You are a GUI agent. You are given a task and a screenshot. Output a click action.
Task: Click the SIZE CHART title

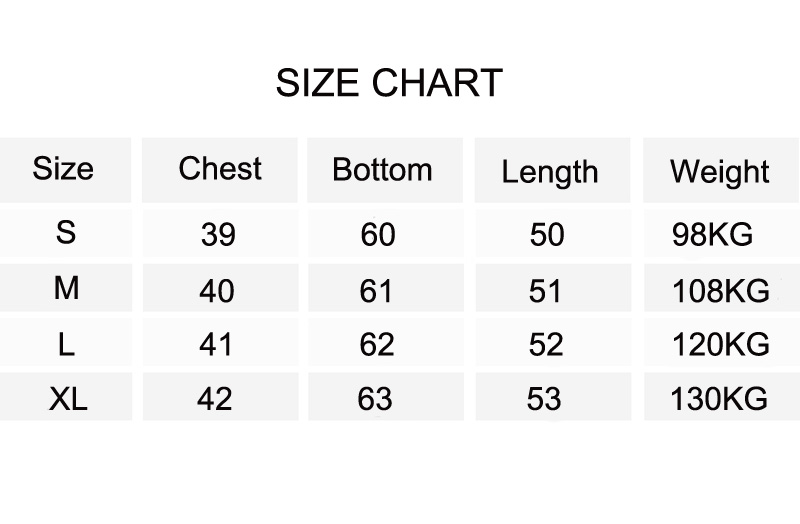pyautogui.click(x=389, y=83)
